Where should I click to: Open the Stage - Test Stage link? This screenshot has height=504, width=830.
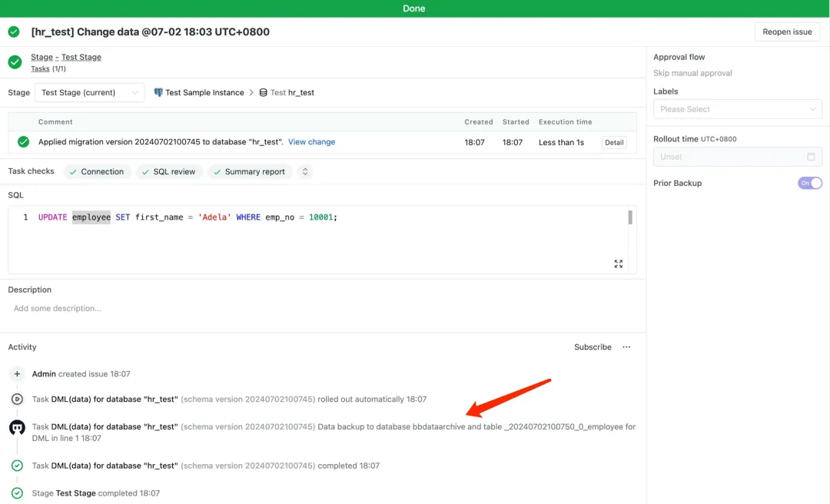point(65,57)
